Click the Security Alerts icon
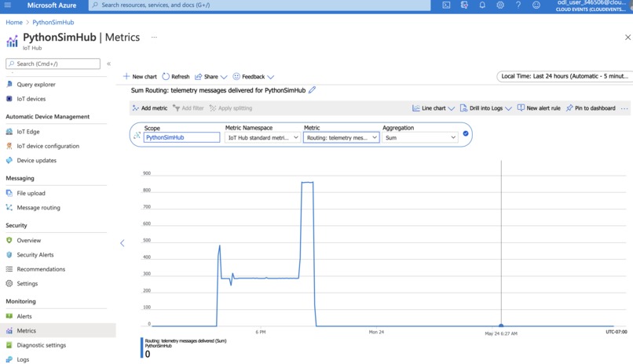Image resolution: width=633 pixels, height=364 pixels. pyautogui.click(x=9, y=255)
